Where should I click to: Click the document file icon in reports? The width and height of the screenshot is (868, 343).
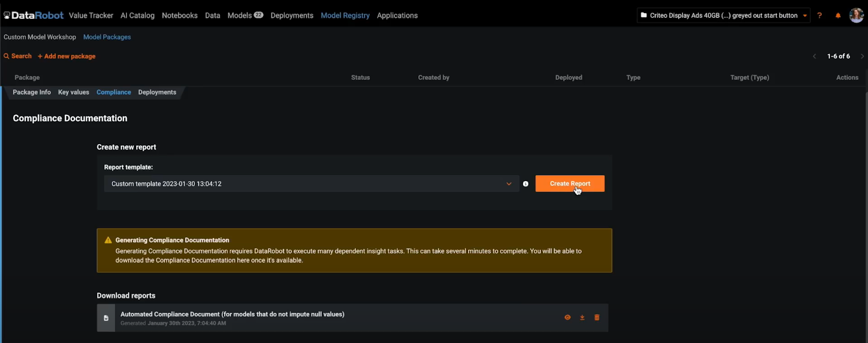tap(106, 318)
